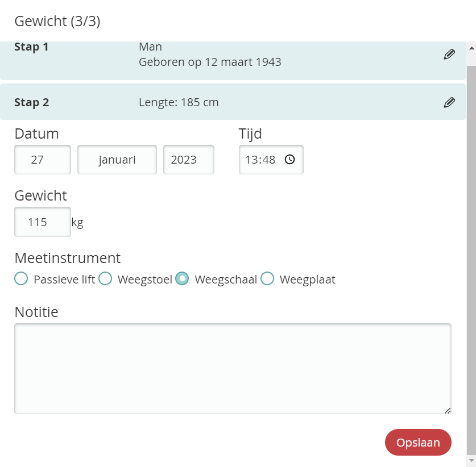Click the pencil edit icon for Stap 2
476x467 pixels.
click(x=449, y=102)
